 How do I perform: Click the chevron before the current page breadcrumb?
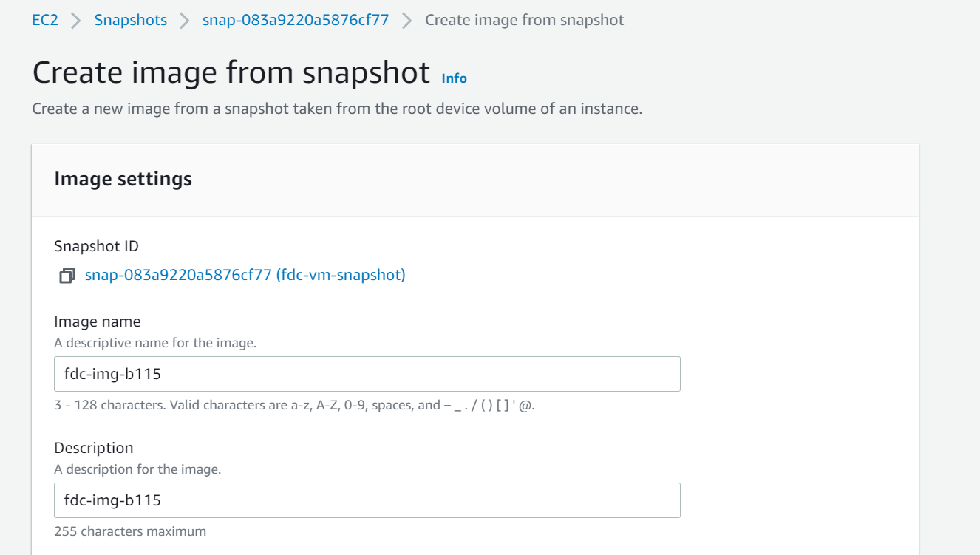tap(406, 21)
